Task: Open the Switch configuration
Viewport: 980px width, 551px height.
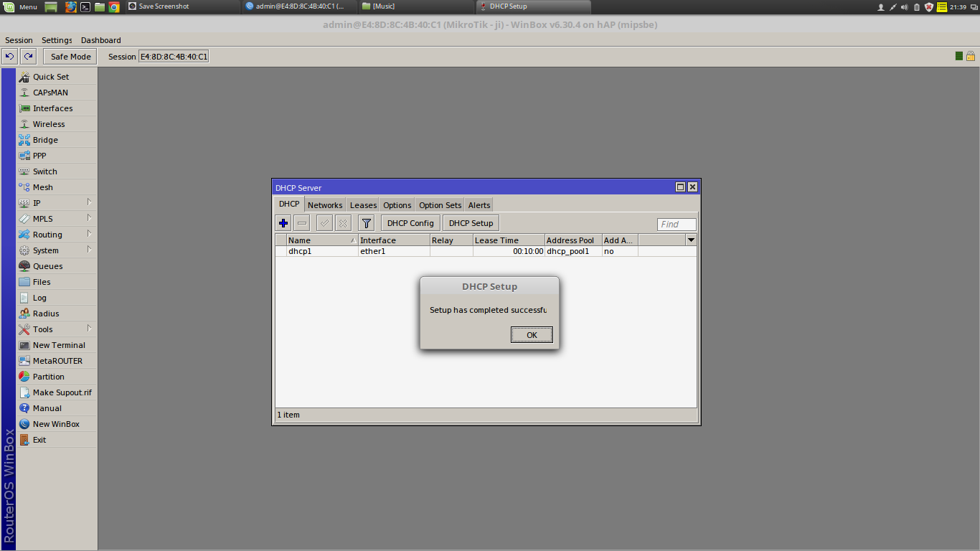Action: tap(57, 171)
